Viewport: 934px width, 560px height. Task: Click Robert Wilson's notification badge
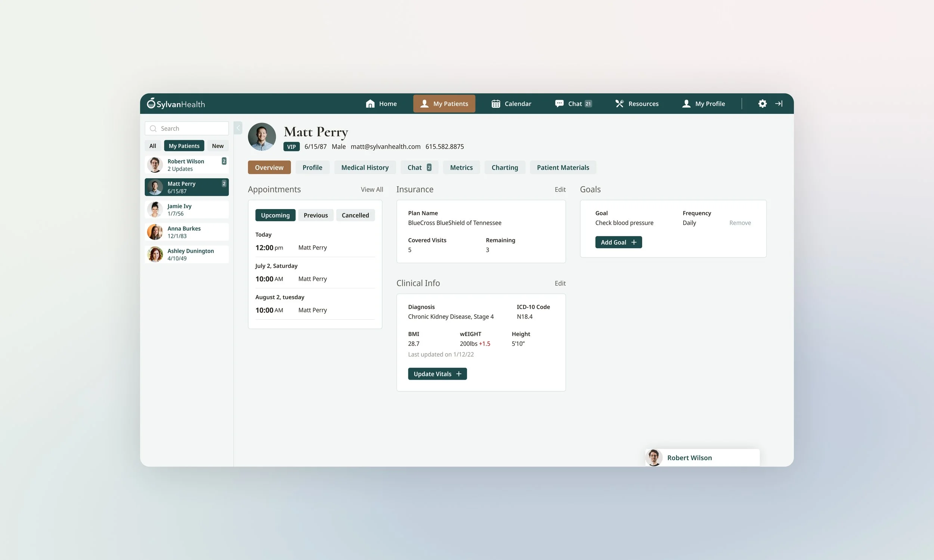coord(224,161)
